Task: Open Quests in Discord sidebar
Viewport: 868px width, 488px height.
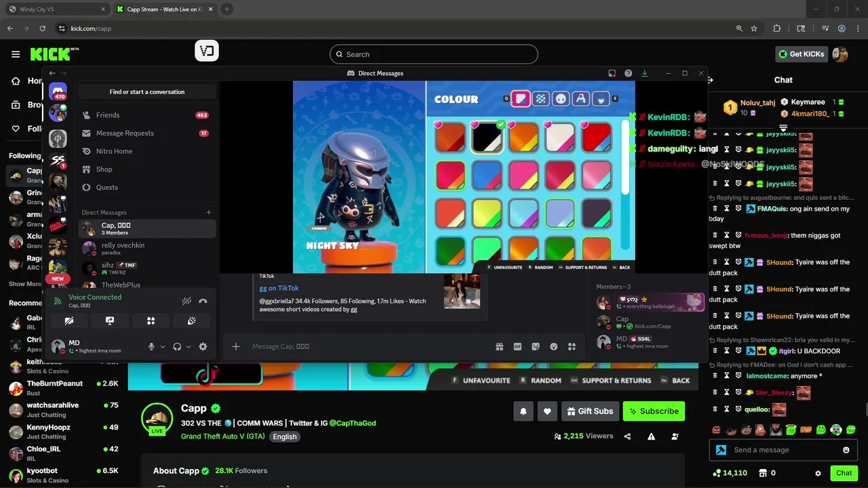Action: click(146, 188)
